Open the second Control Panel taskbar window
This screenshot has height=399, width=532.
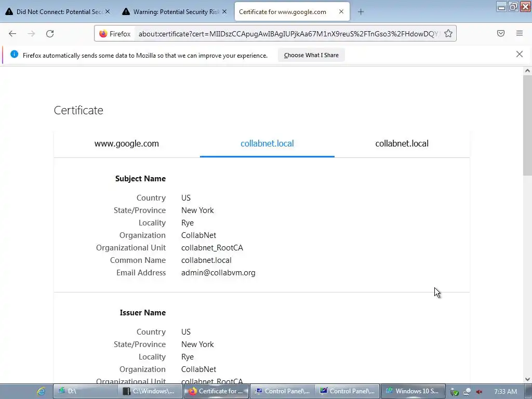pyautogui.click(x=348, y=391)
